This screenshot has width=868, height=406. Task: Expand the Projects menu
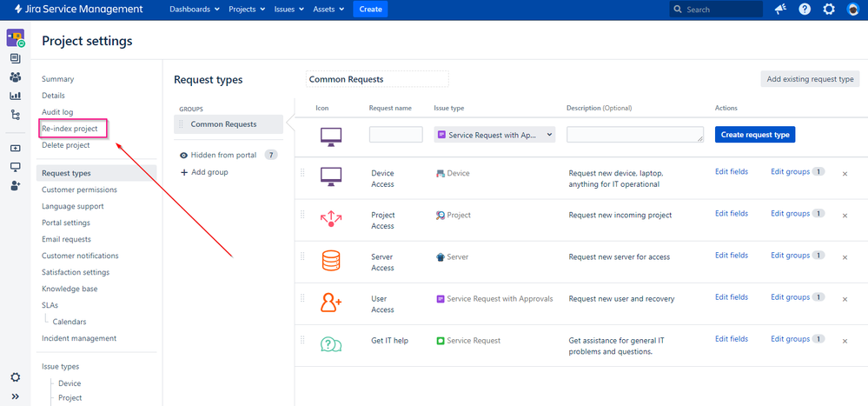click(247, 10)
